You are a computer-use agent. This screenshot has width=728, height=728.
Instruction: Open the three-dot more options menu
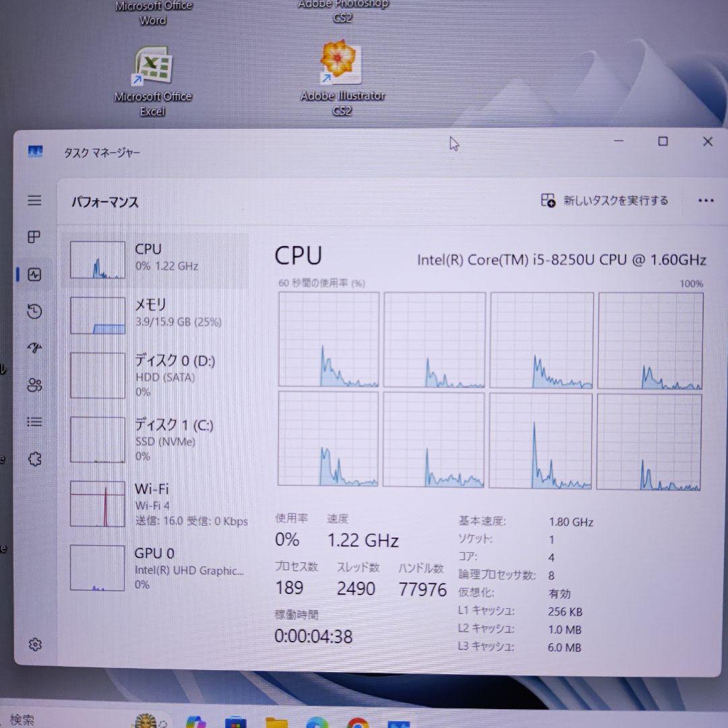(706, 201)
